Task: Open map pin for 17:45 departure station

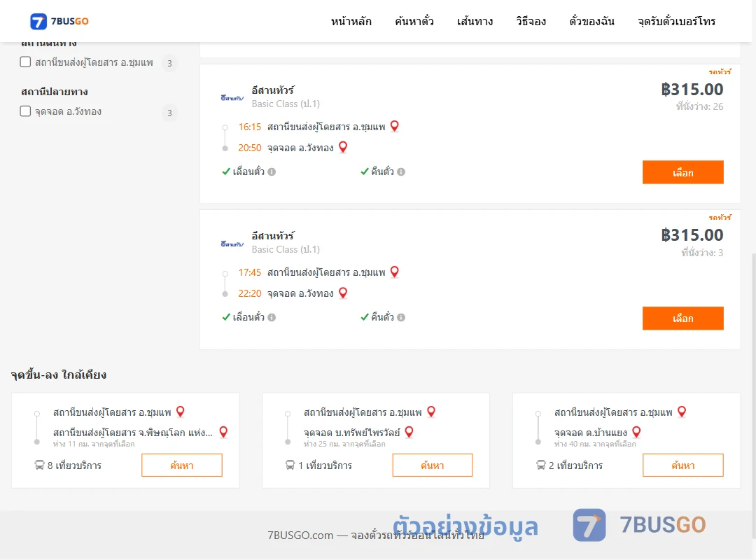Action: click(x=394, y=272)
